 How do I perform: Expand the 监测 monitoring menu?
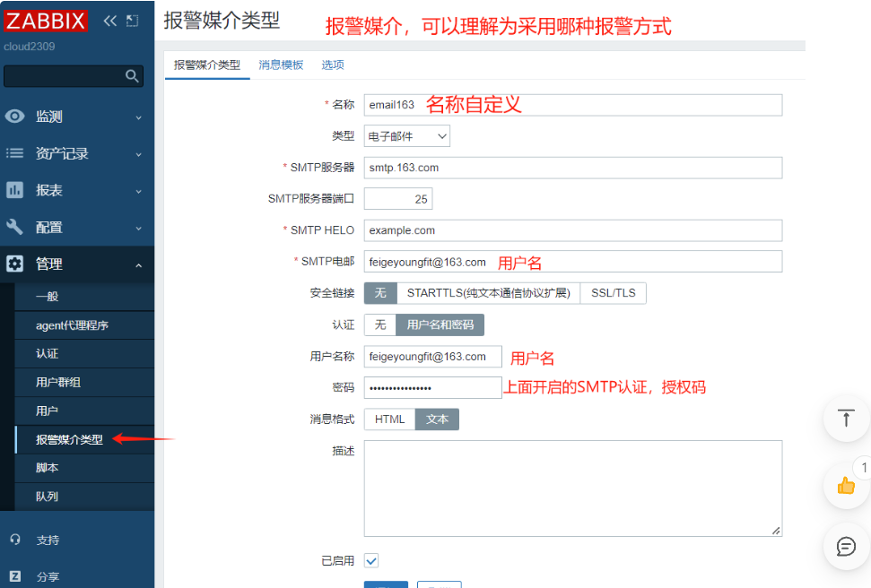click(76, 117)
